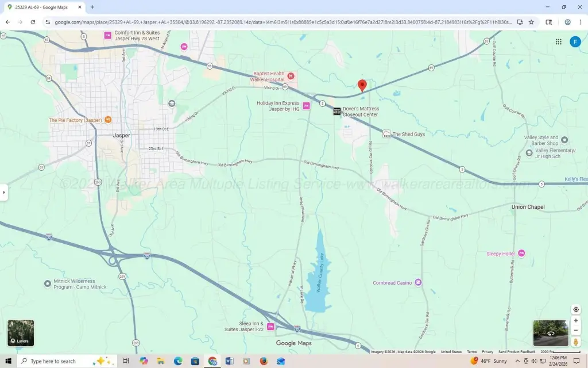
Task: Select the Cornbread Casino map marker
Action: (418, 282)
